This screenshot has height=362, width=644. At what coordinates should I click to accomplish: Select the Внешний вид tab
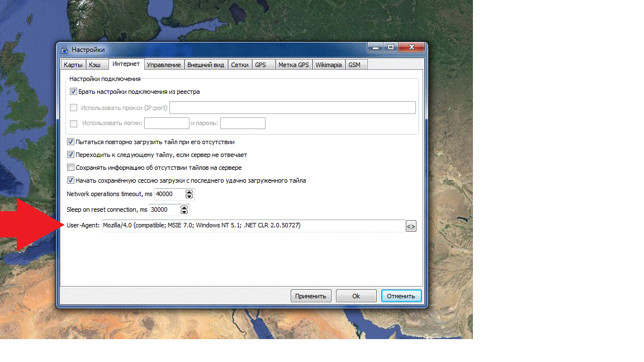pyautogui.click(x=206, y=65)
